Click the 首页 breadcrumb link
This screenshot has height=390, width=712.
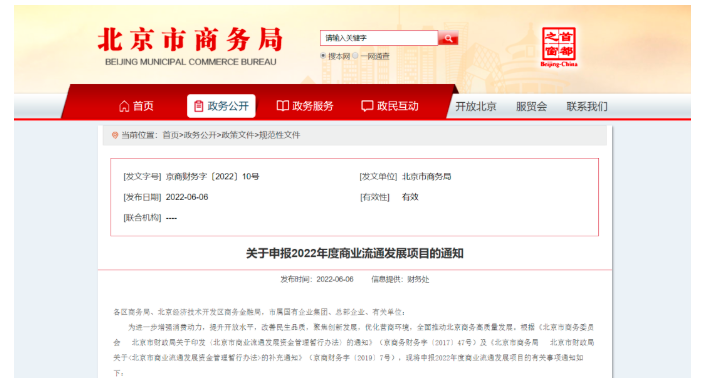coord(170,135)
